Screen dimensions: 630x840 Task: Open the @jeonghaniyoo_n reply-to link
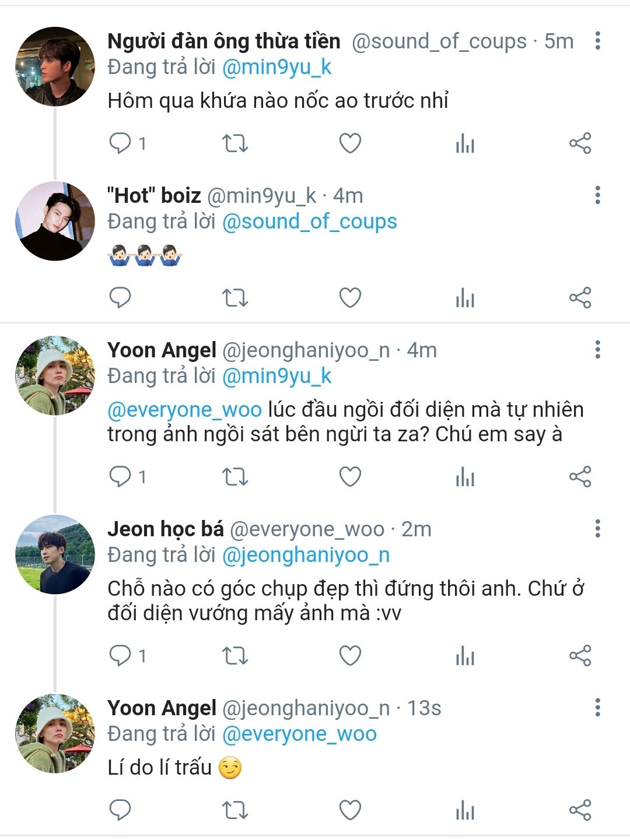tap(306, 555)
